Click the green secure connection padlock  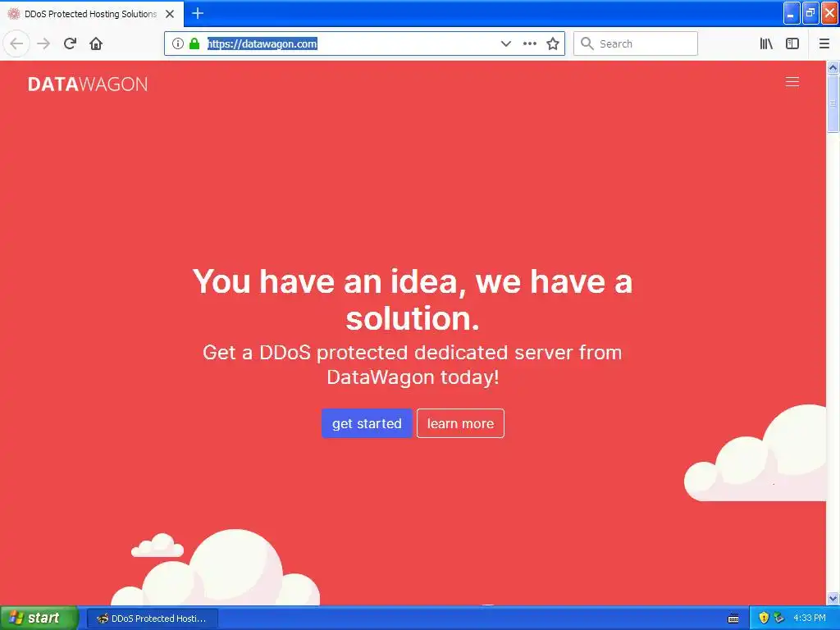[194, 43]
